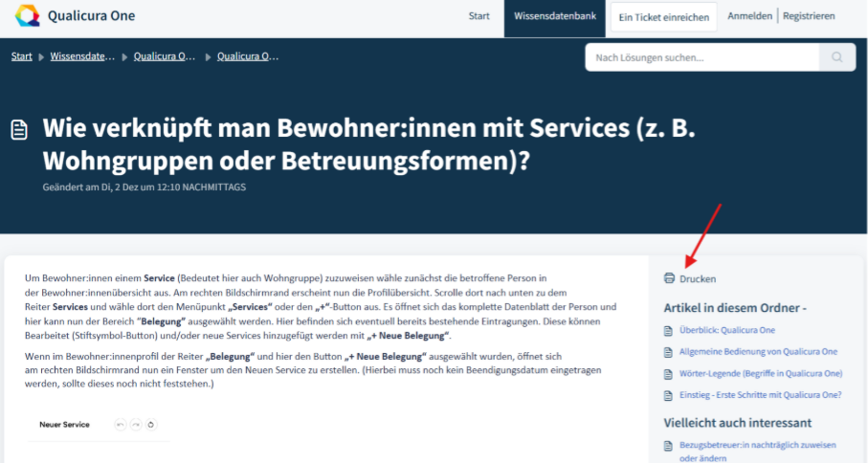The height and width of the screenshot is (463, 868).
Task: Click Artikel in diesem Ordner heading
Action: pos(735,308)
